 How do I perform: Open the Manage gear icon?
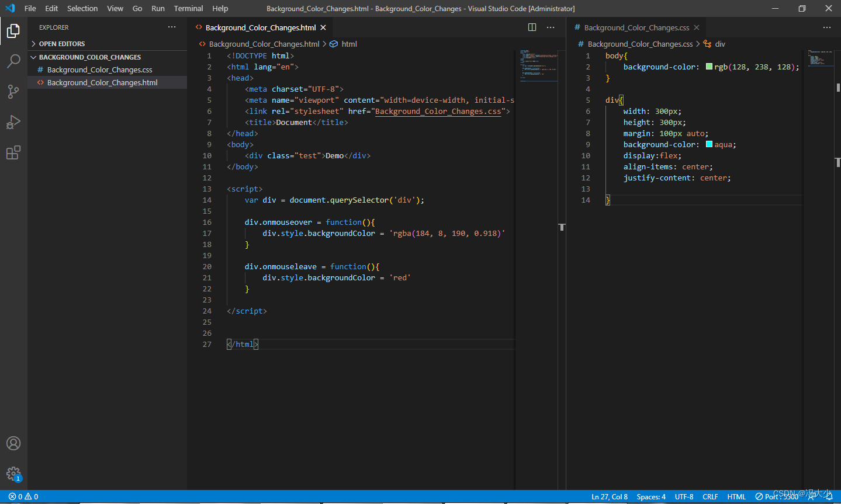[x=13, y=474]
